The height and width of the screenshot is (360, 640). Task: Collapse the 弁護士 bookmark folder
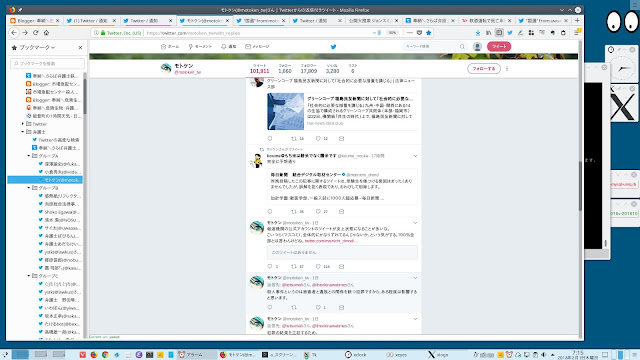(x=23, y=132)
